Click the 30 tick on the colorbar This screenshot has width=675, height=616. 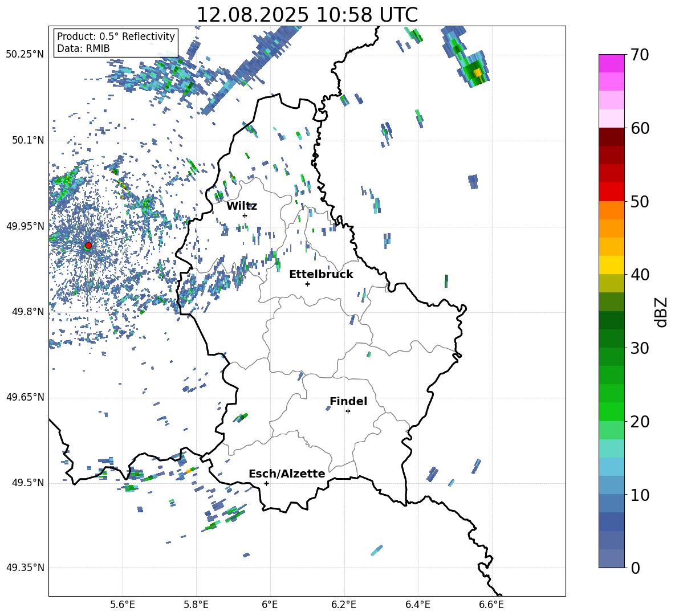pyautogui.click(x=639, y=348)
